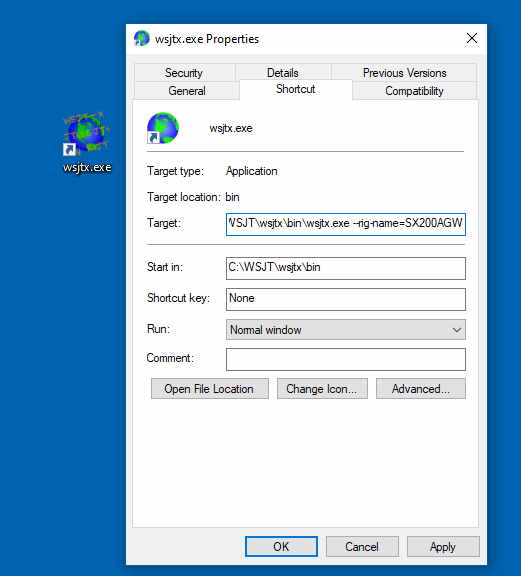Click the wsjtx.exe name text in the dialog
521x576 pixels.
click(x=231, y=129)
